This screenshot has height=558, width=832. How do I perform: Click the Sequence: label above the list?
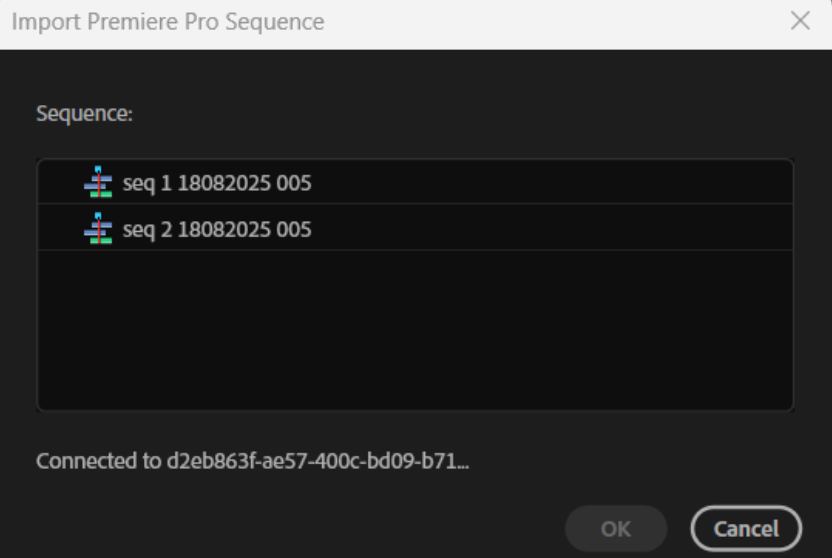pos(84,114)
